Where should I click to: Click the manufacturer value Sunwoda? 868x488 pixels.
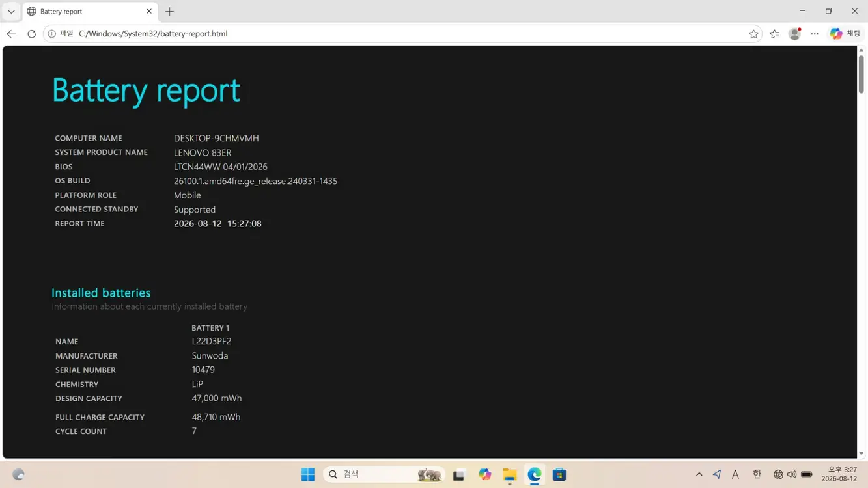coord(210,356)
